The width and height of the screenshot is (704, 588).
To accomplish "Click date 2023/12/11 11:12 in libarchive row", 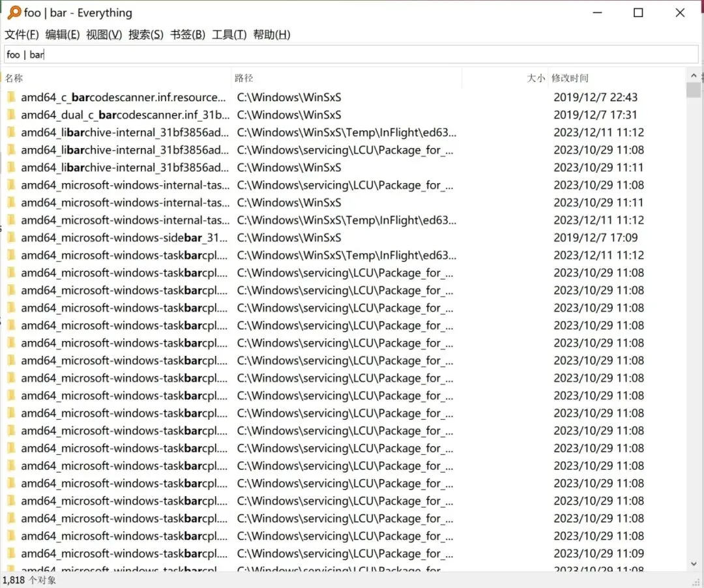I will (599, 132).
